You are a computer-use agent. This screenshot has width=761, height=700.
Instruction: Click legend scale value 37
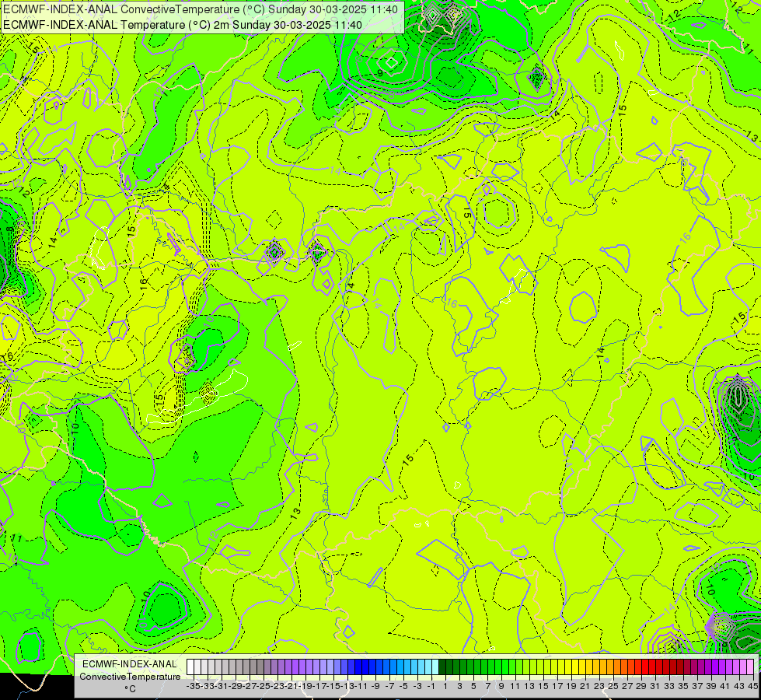697,686
